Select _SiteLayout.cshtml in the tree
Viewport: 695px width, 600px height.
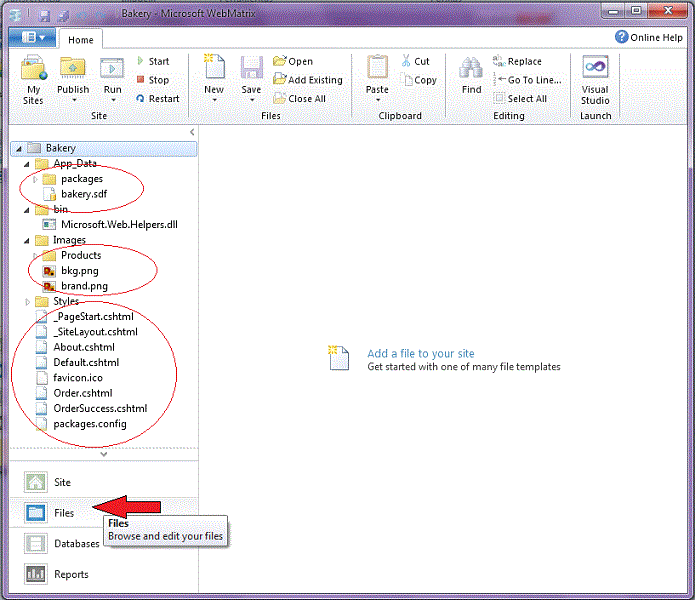(95, 332)
